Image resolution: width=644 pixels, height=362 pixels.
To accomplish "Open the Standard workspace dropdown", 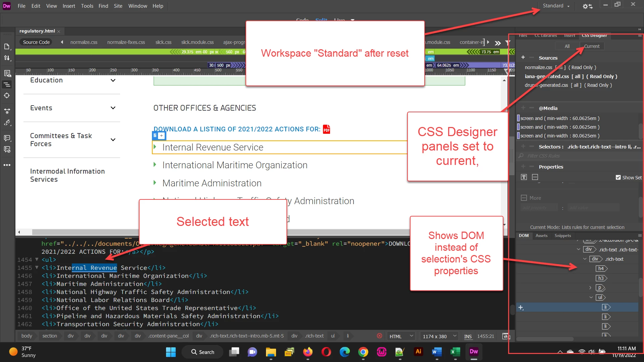I will coord(556,6).
